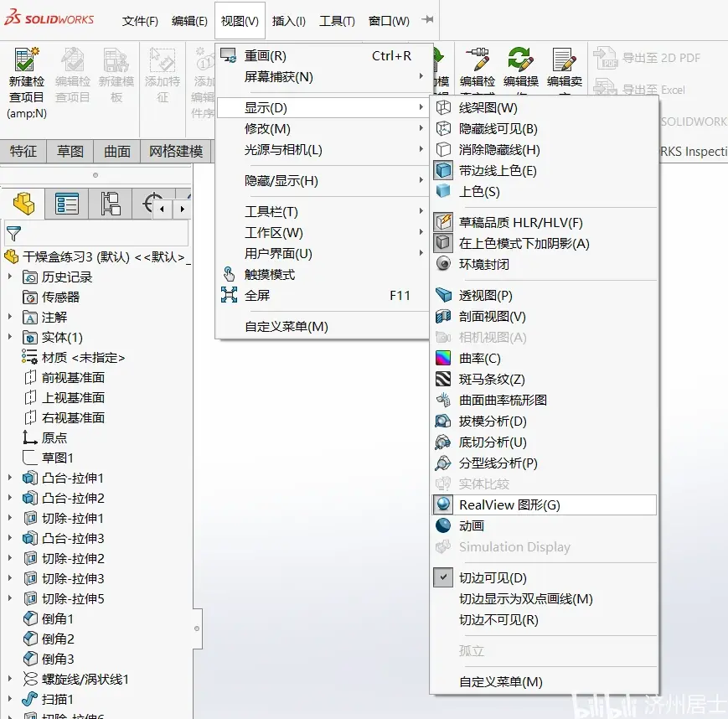Run 拔模分析(D) draft analysis

coord(545,421)
